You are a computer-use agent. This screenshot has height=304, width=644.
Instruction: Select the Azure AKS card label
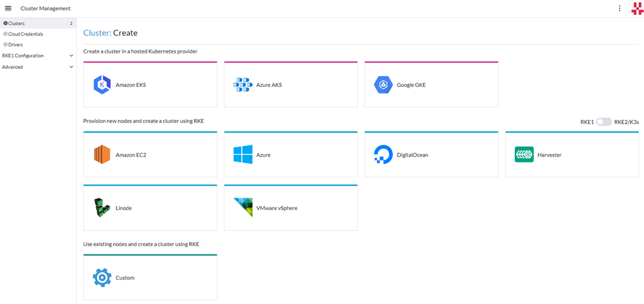pyautogui.click(x=269, y=85)
